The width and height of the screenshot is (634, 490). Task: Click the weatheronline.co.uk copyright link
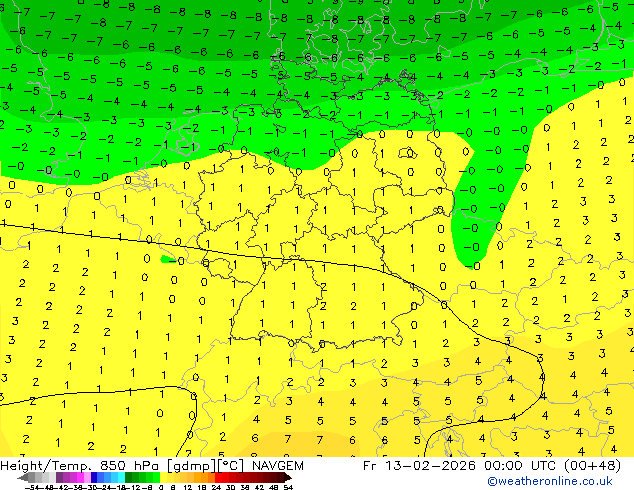pos(550,481)
